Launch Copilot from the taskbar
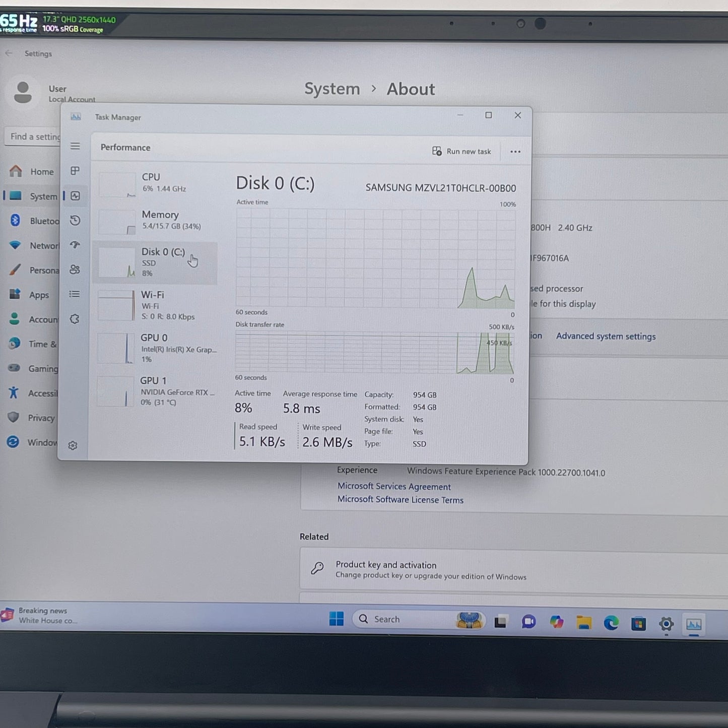728x728 pixels. 557,623
